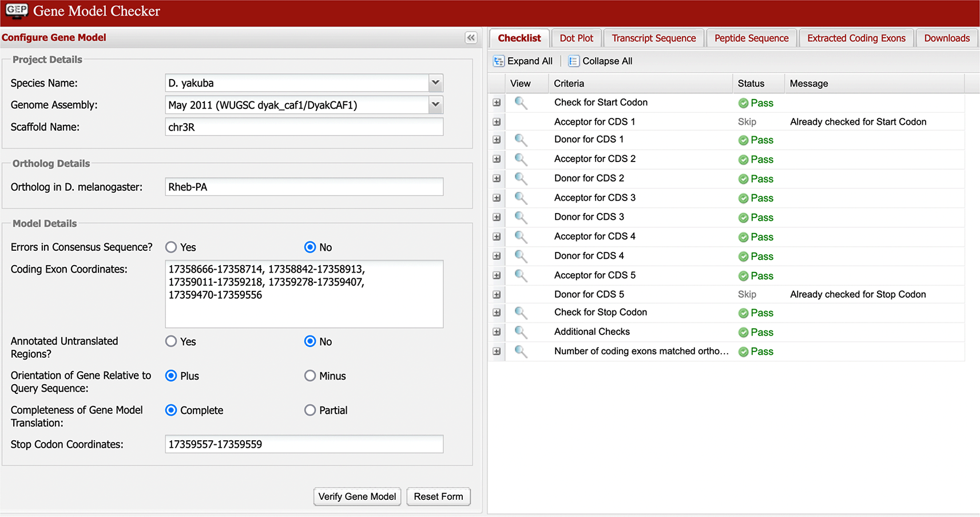Click the Expand All icon
The height and width of the screenshot is (517, 980).
pyautogui.click(x=499, y=61)
